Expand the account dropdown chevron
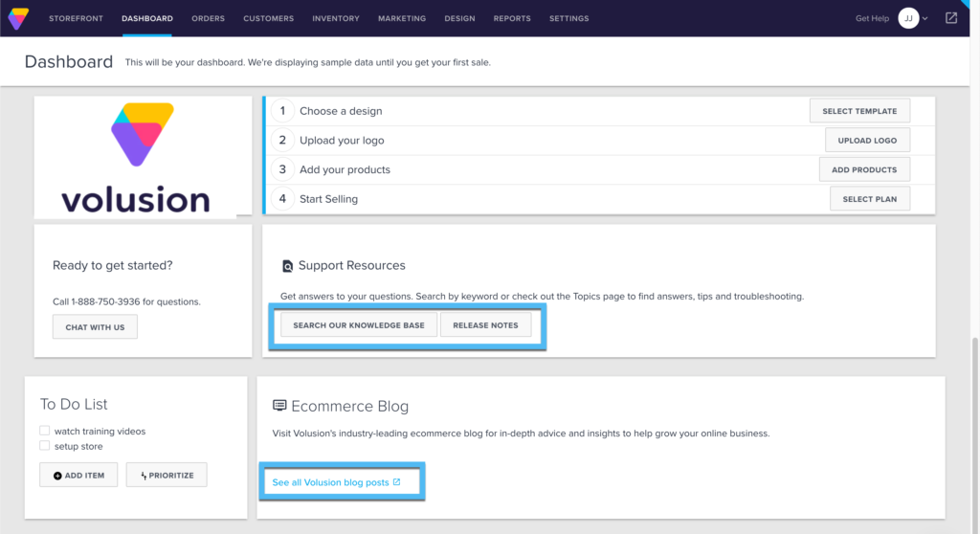This screenshot has height=534, width=980. coord(925,19)
